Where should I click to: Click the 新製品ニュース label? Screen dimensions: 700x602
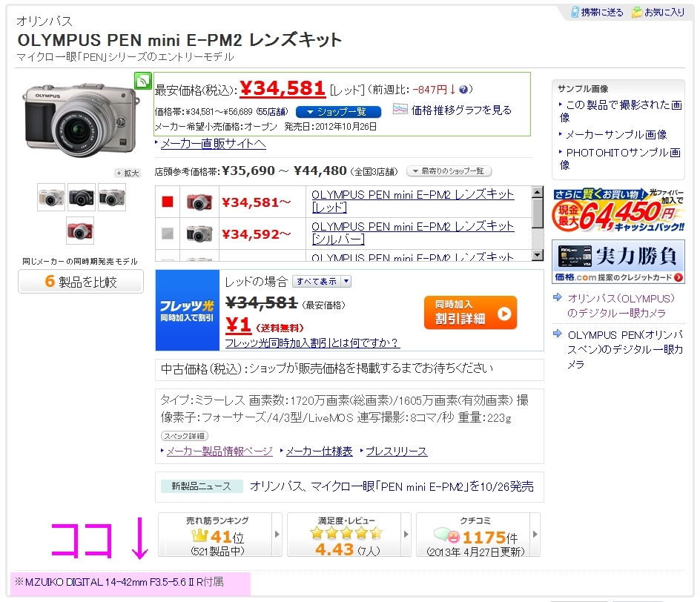pos(202,486)
